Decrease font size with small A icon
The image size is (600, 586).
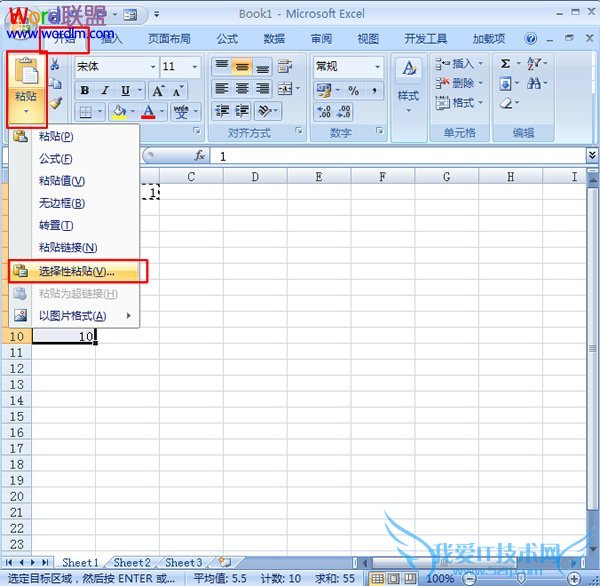[178, 90]
